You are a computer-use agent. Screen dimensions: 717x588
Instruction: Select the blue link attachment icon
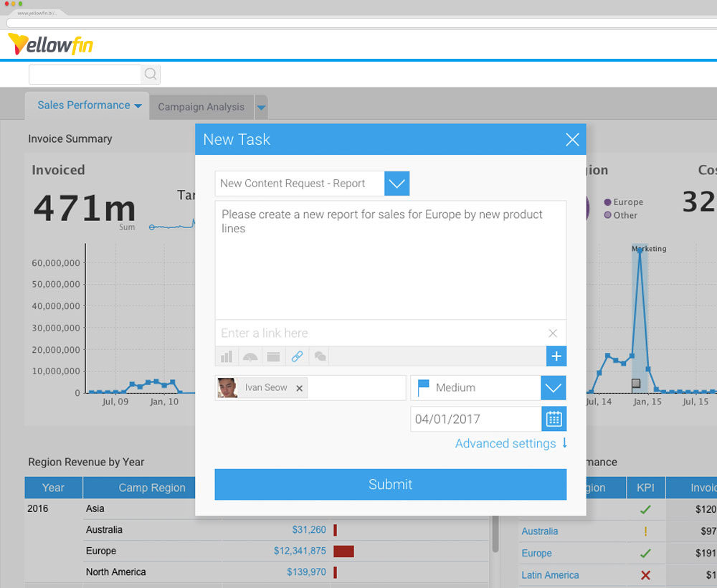pyautogui.click(x=297, y=356)
